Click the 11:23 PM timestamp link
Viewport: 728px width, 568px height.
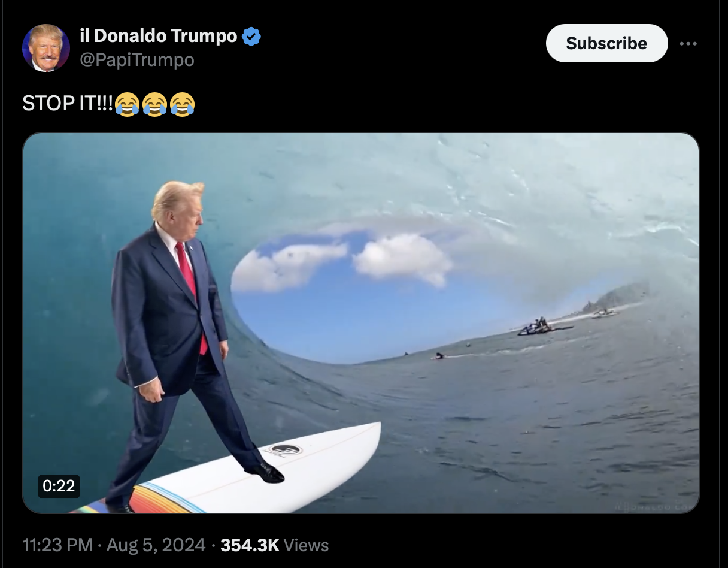pos(57,545)
